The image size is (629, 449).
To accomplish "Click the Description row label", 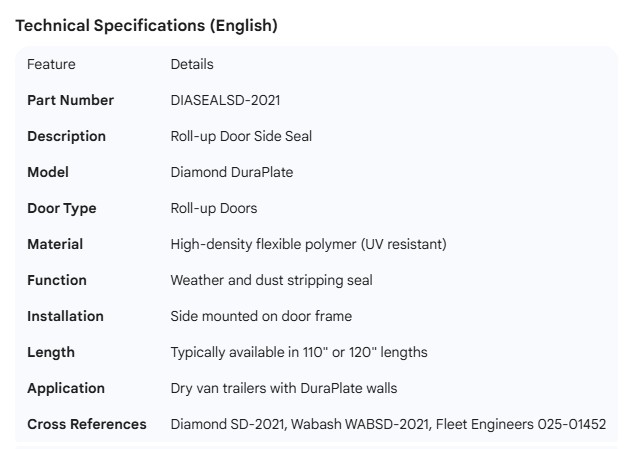I will tap(66, 136).
